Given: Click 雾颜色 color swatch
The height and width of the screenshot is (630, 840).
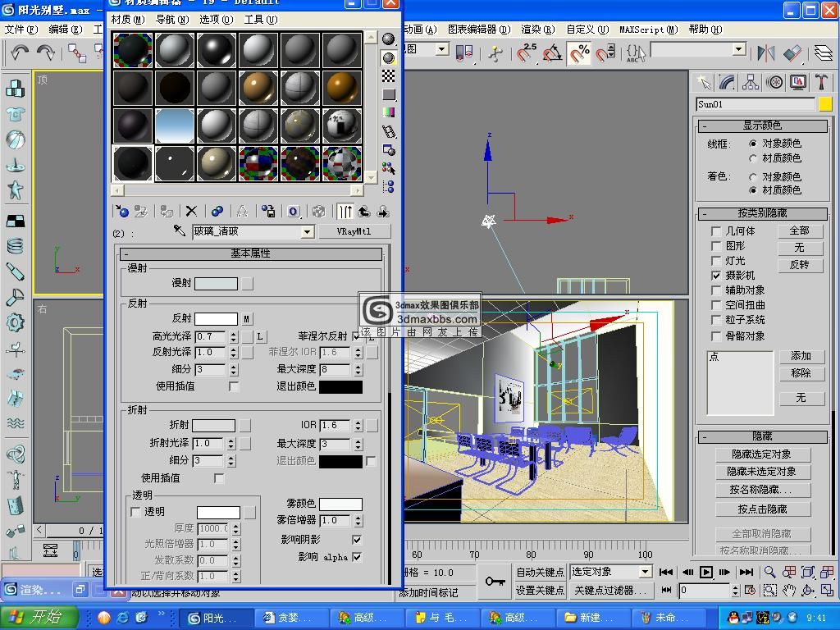Looking at the screenshot, I should pyautogui.click(x=340, y=504).
